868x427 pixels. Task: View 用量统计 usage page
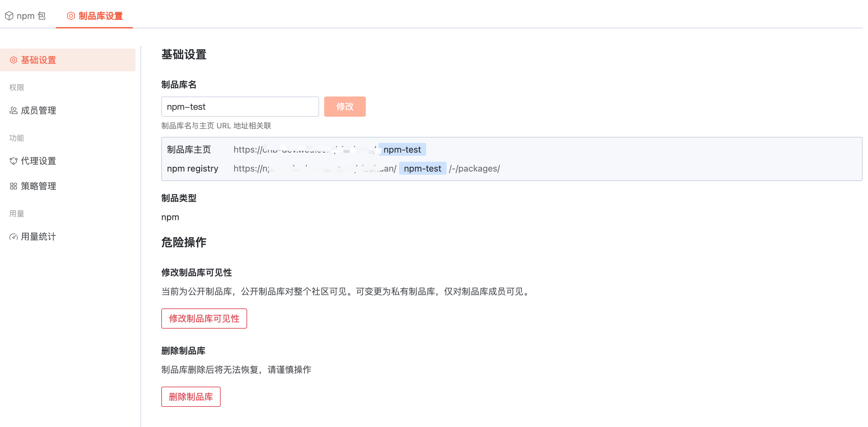pos(39,237)
